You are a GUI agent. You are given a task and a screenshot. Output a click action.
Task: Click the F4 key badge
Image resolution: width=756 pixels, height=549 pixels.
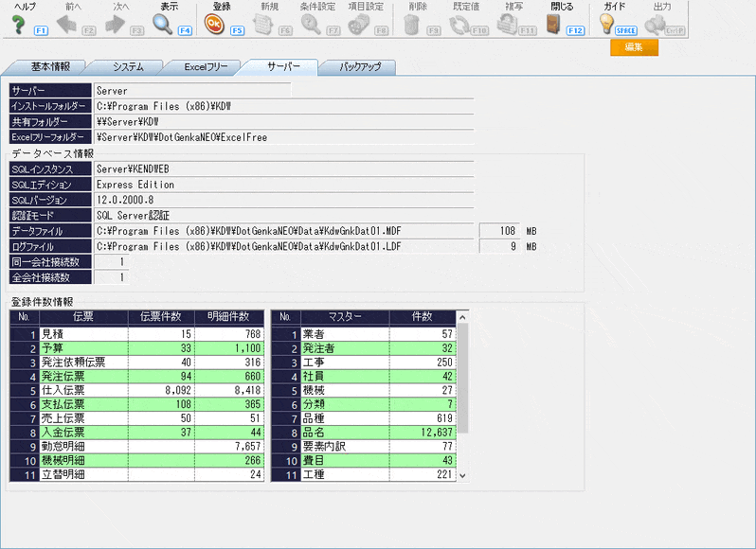pos(185,30)
